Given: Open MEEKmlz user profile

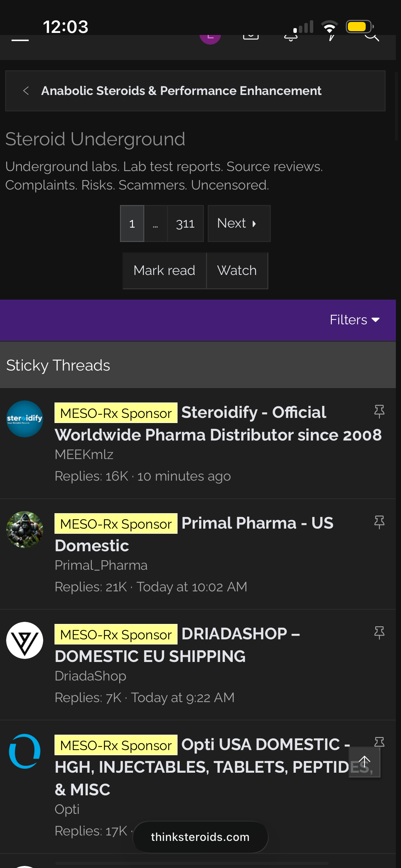Looking at the screenshot, I should [x=84, y=455].
